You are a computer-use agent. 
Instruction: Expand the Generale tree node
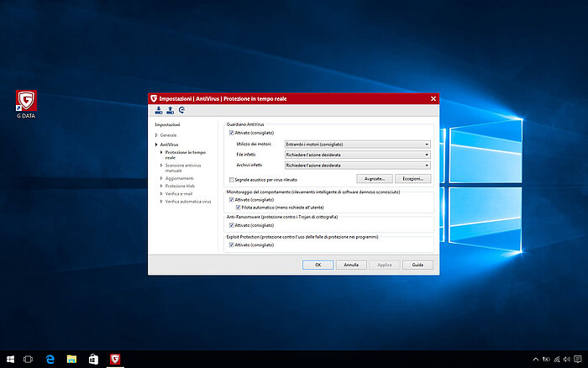[156, 135]
